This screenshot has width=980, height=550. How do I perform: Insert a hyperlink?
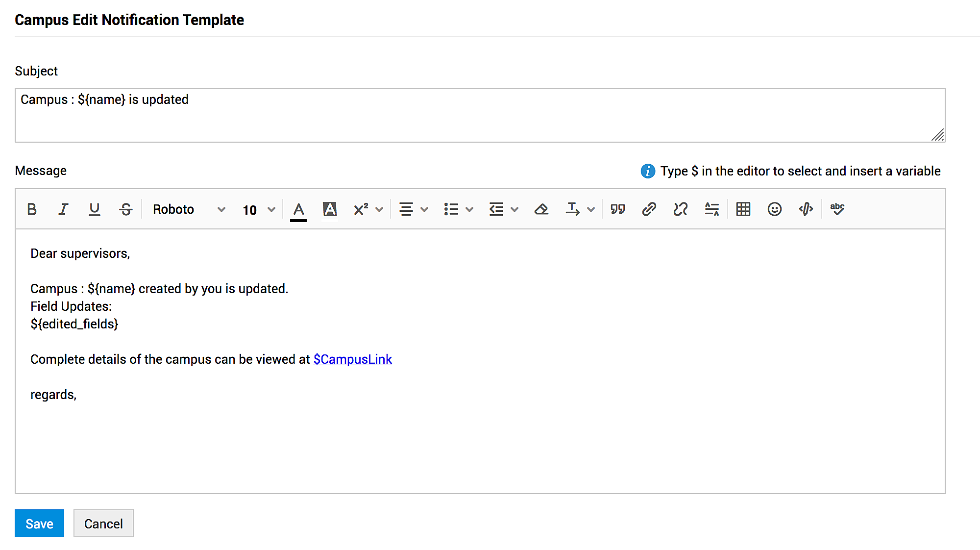click(x=649, y=209)
